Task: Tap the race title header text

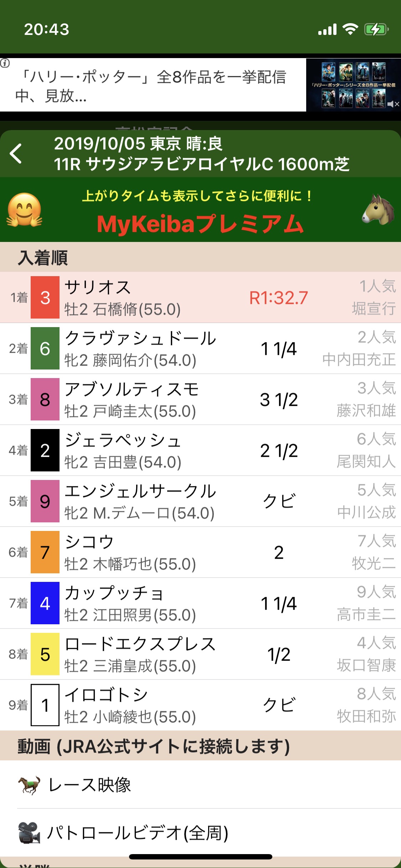Action: (x=202, y=154)
